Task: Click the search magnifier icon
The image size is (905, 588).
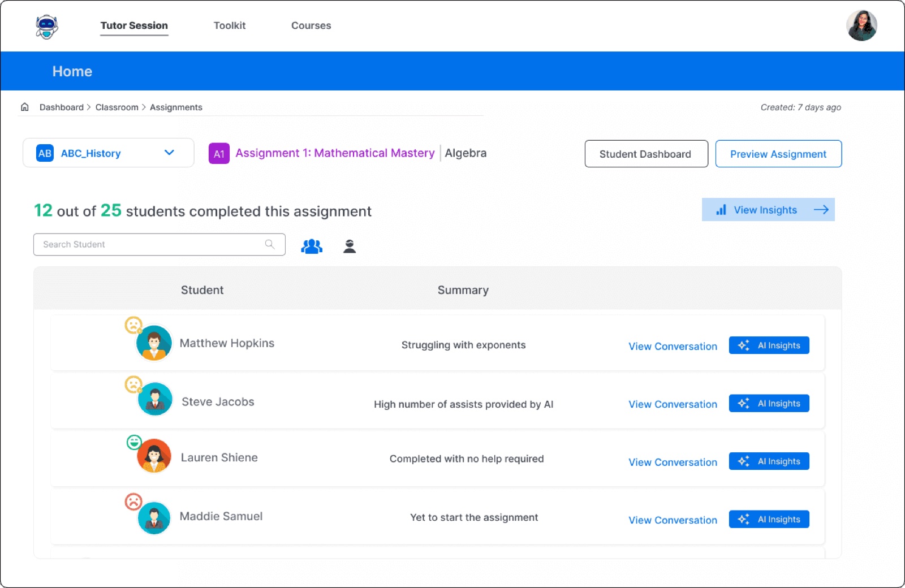Action: (270, 244)
